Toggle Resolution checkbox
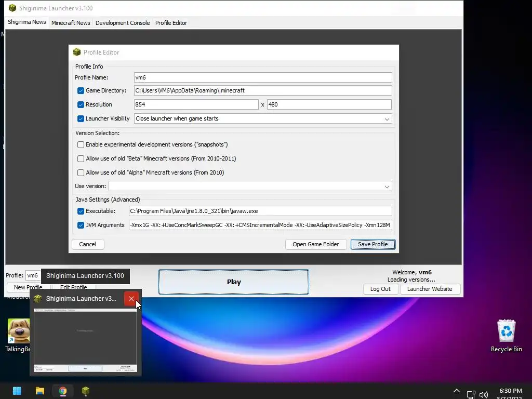This screenshot has height=399, width=532. point(81,104)
